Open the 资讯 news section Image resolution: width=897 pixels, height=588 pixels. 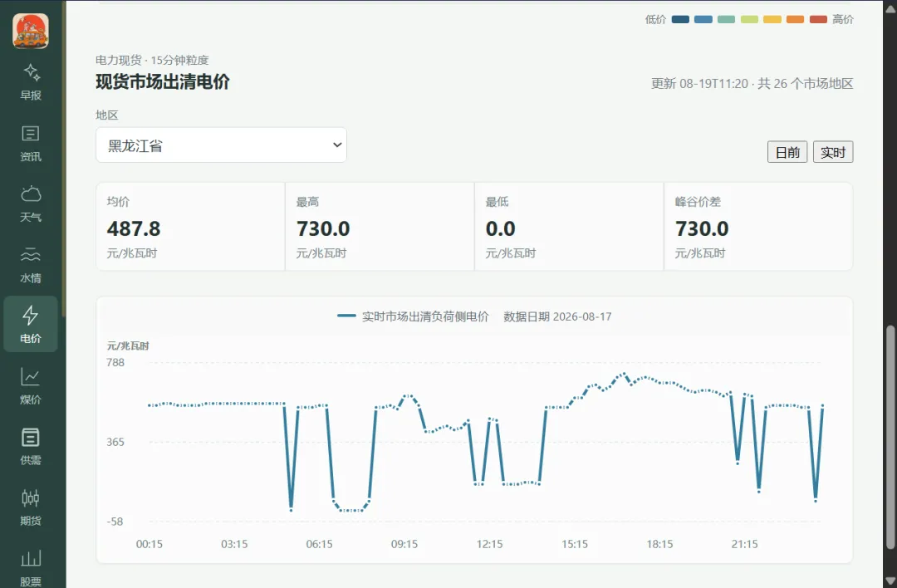point(31,144)
